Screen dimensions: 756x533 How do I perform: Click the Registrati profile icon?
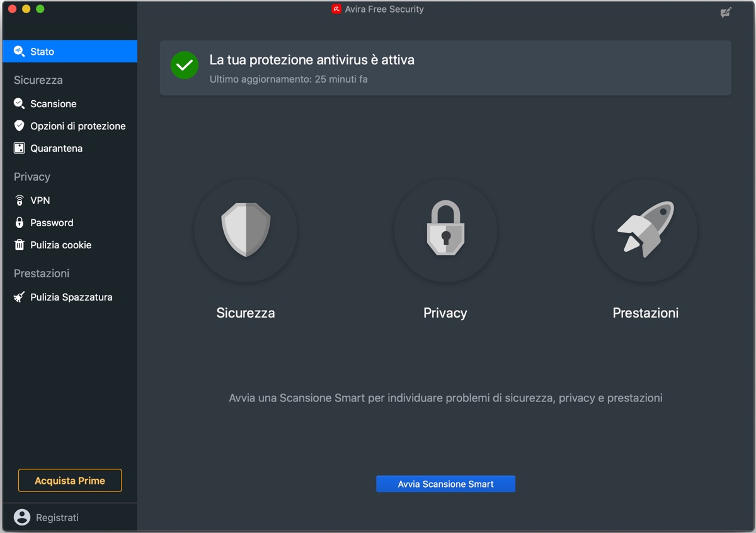coord(22,517)
